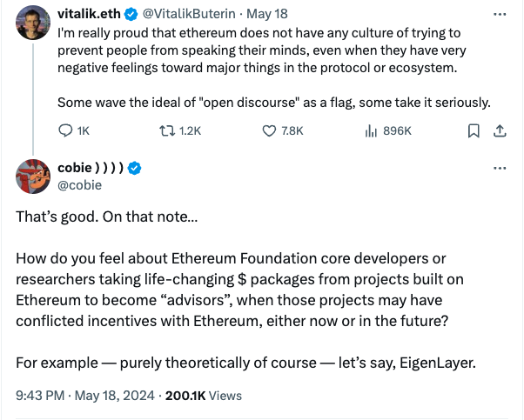Click the reply icon on vitalik.eth's tweet

point(66,130)
